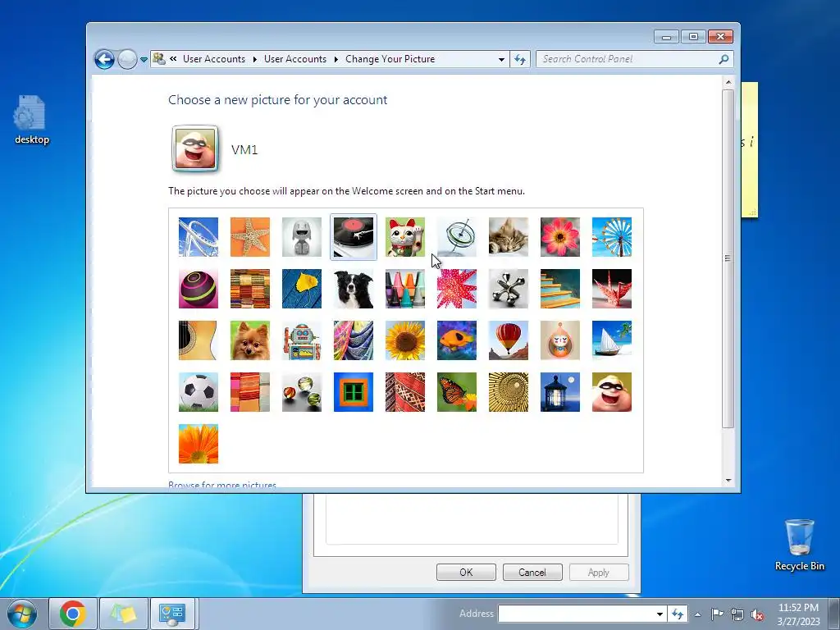Choose the Pomeranian dog picture
Screen dimensions: 840x630
[x=250, y=340]
